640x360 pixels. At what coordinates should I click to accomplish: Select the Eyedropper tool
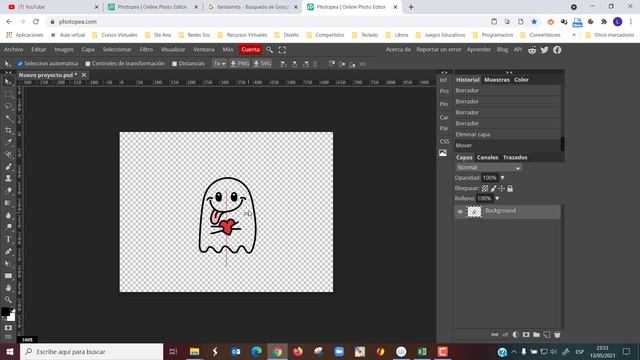(x=8, y=142)
